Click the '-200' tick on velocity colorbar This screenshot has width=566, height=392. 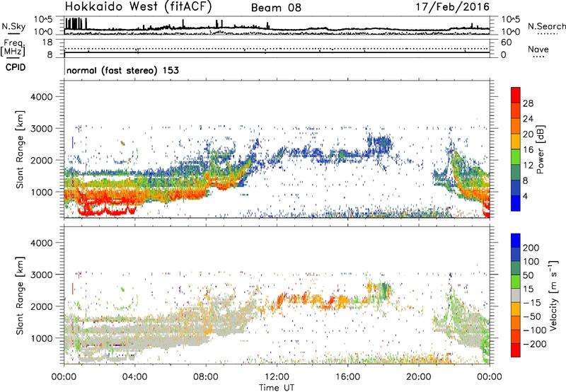point(534,344)
